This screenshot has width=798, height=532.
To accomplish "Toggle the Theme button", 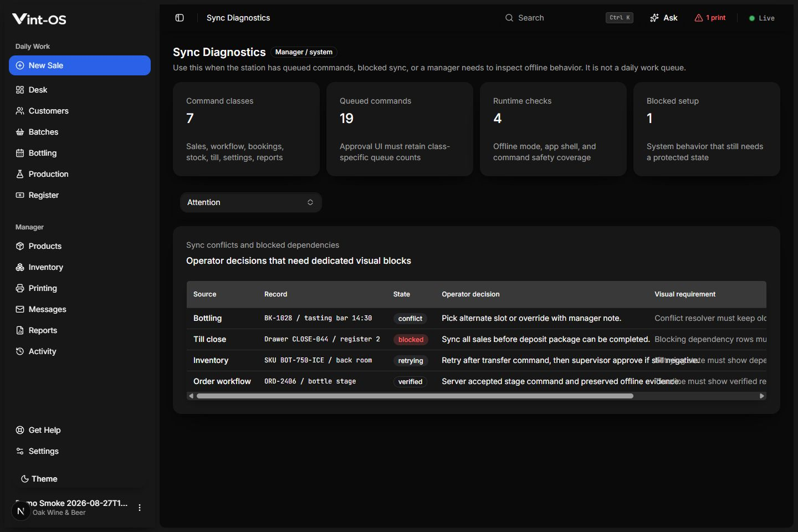I will coord(80,479).
